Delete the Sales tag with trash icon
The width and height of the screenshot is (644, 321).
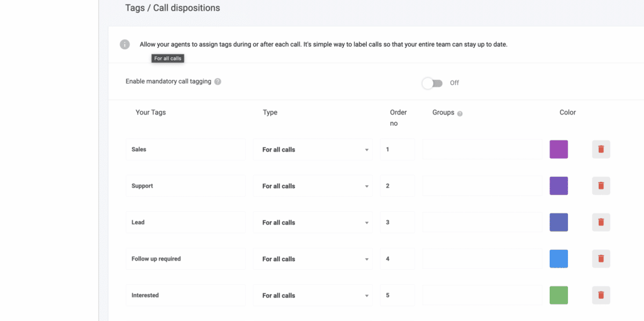(601, 149)
